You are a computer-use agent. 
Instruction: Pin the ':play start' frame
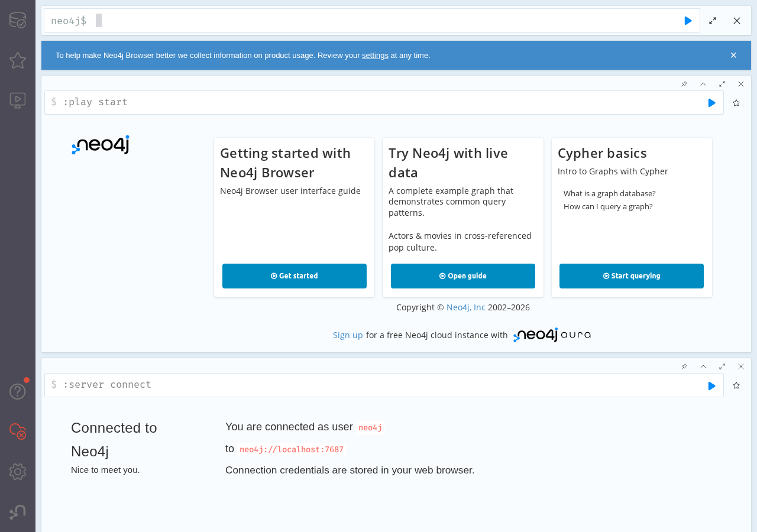click(684, 84)
